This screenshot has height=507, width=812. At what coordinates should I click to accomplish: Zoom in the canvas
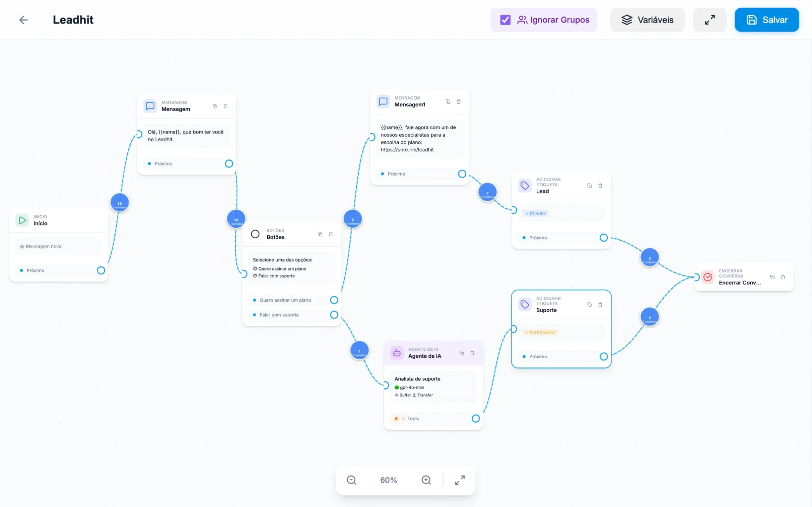426,480
